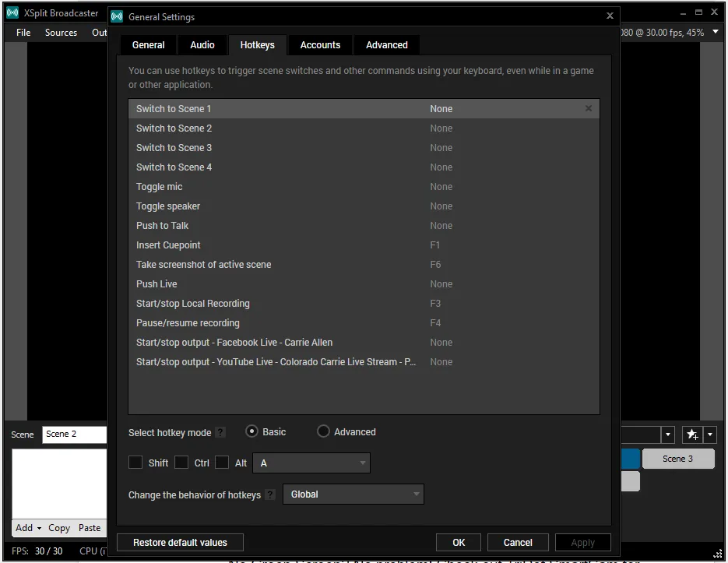Confirm settings with OK button

(x=459, y=543)
